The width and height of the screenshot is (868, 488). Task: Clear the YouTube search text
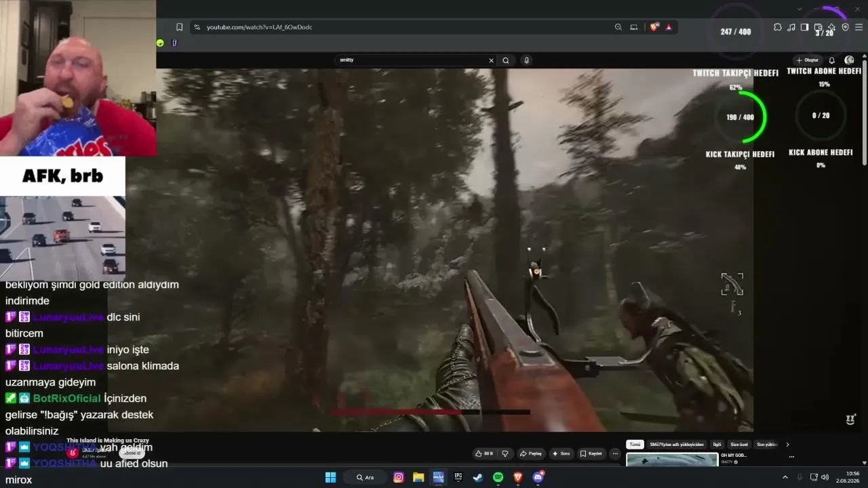click(x=492, y=60)
